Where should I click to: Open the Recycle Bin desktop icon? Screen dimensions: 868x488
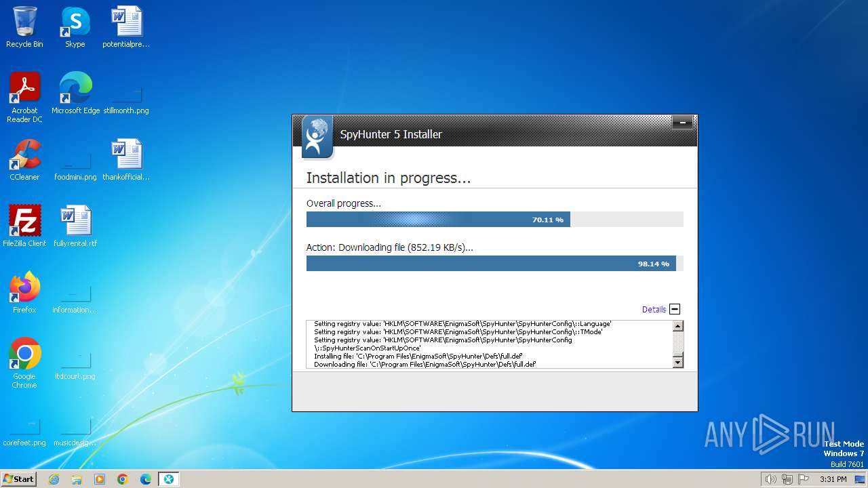click(x=24, y=27)
